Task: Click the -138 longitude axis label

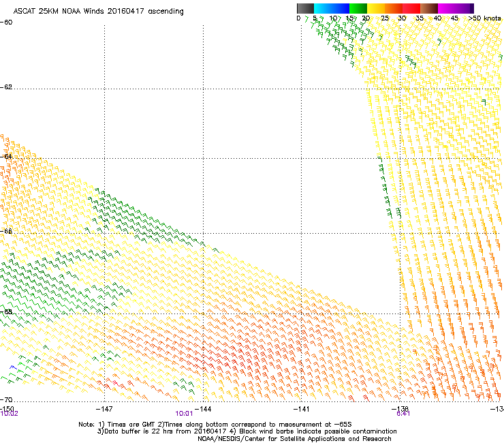Action: (400, 409)
